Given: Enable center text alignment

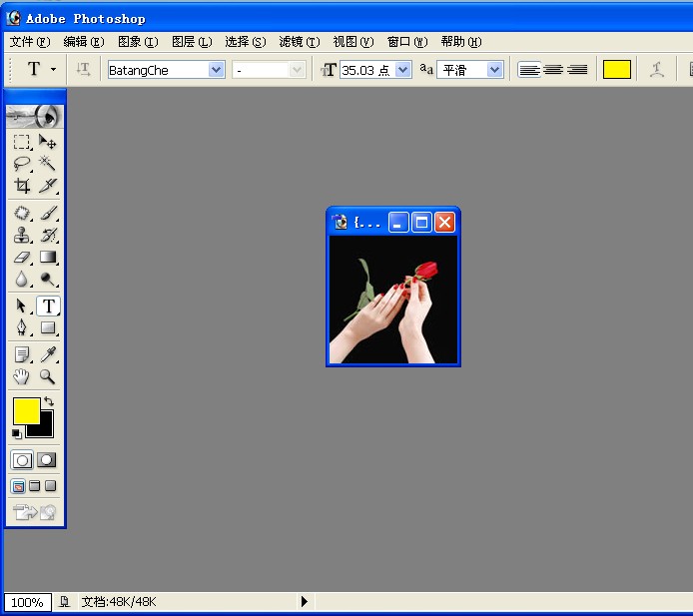Looking at the screenshot, I should [552, 70].
